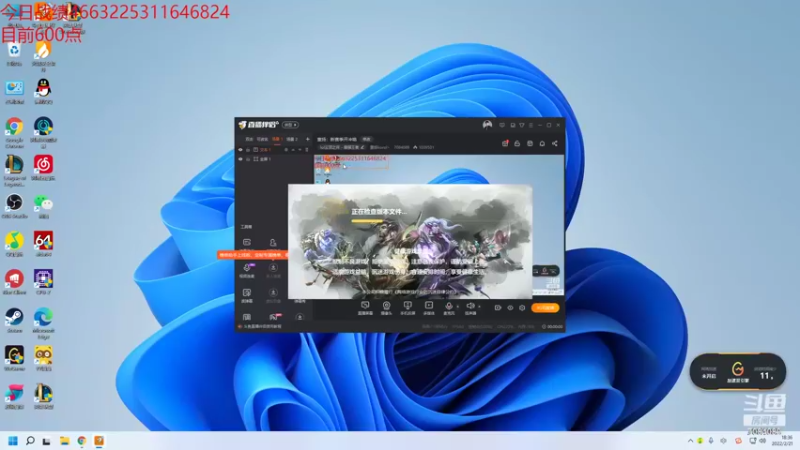Click the skin icon in the title bar
The height and width of the screenshot is (450, 800).
click(x=513, y=125)
